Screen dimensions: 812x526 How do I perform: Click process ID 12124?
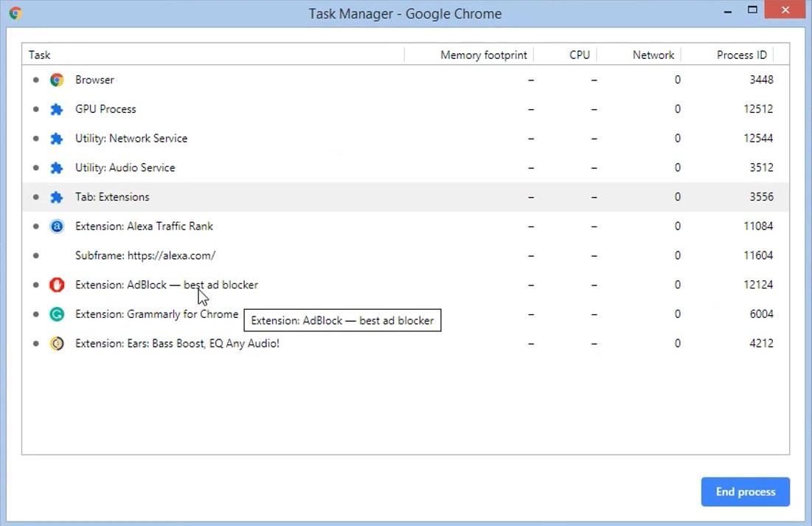point(758,285)
